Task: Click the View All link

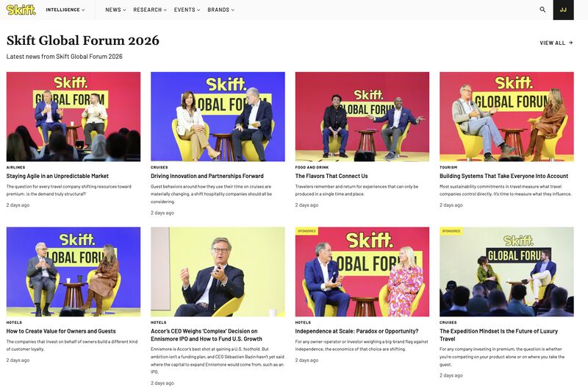Action: coord(556,43)
